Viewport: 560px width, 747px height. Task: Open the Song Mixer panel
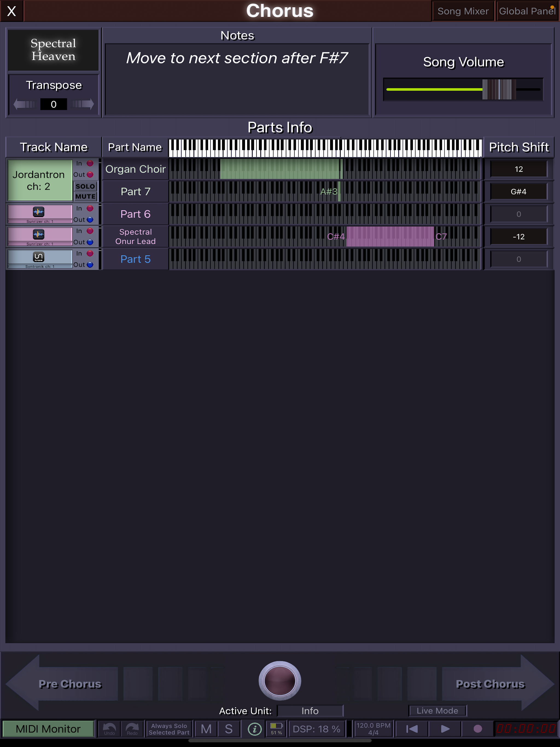pyautogui.click(x=463, y=11)
